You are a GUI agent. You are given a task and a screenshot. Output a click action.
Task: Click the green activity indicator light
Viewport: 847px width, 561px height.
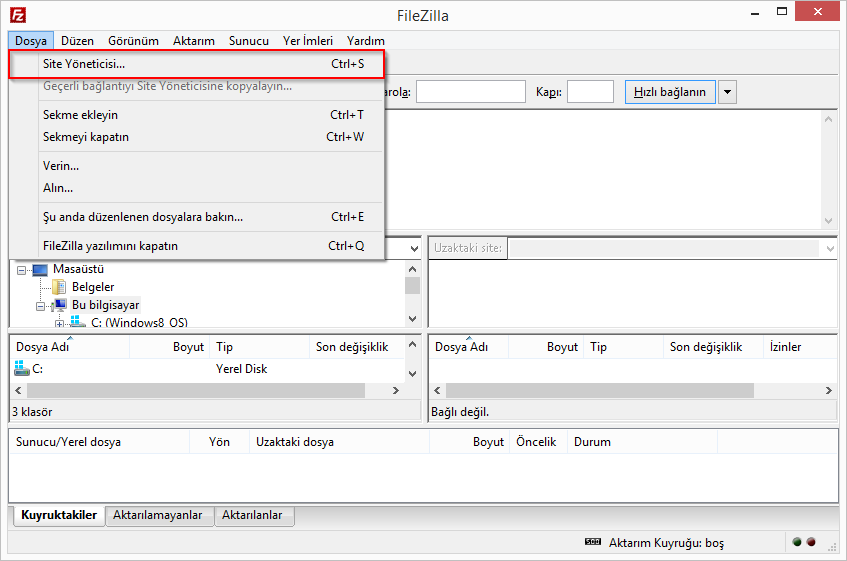tap(797, 542)
